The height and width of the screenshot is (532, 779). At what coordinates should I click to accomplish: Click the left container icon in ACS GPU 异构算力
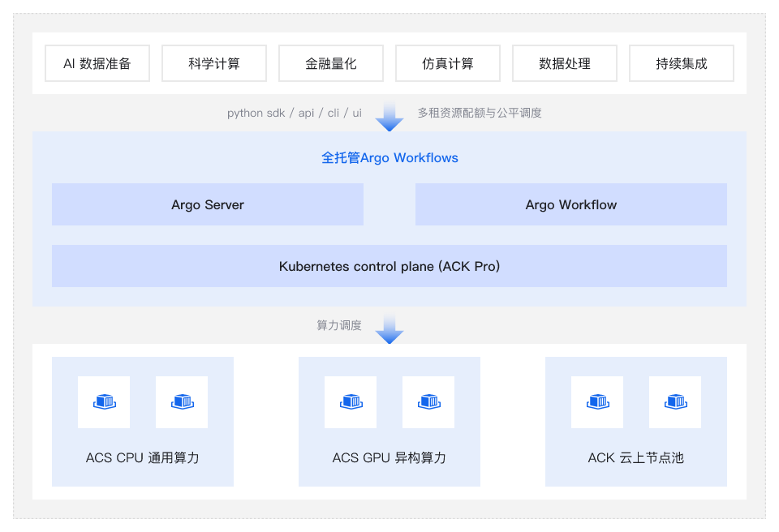(350, 401)
